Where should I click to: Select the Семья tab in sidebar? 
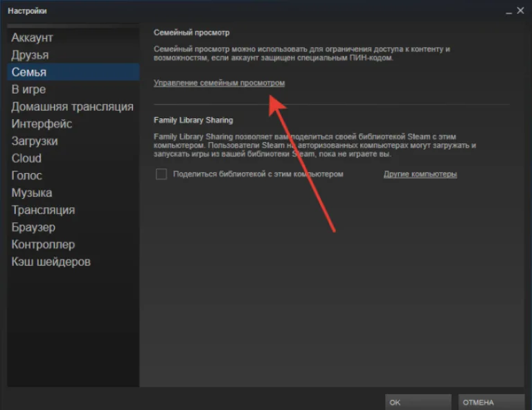tap(73, 72)
